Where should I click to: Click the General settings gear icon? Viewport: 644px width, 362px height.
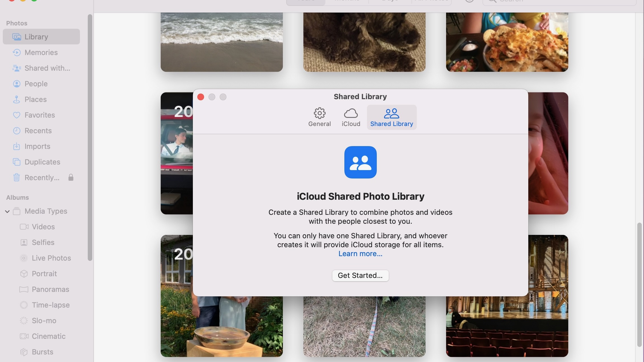[319, 113]
